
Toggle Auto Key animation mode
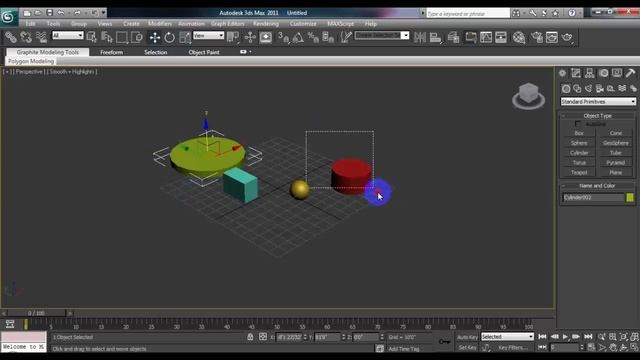coord(467,337)
